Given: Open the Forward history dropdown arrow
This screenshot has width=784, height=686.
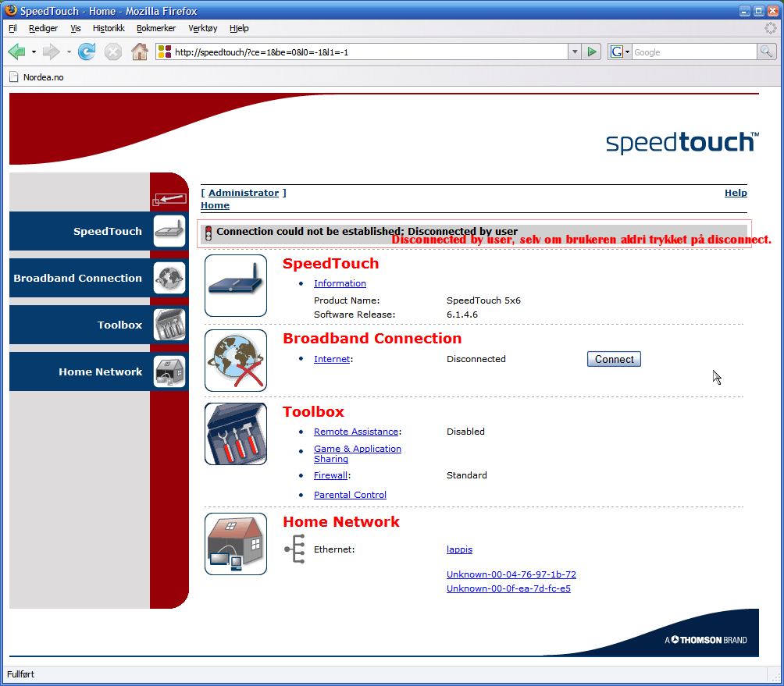Looking at the screenshot, I should point(69,52).
